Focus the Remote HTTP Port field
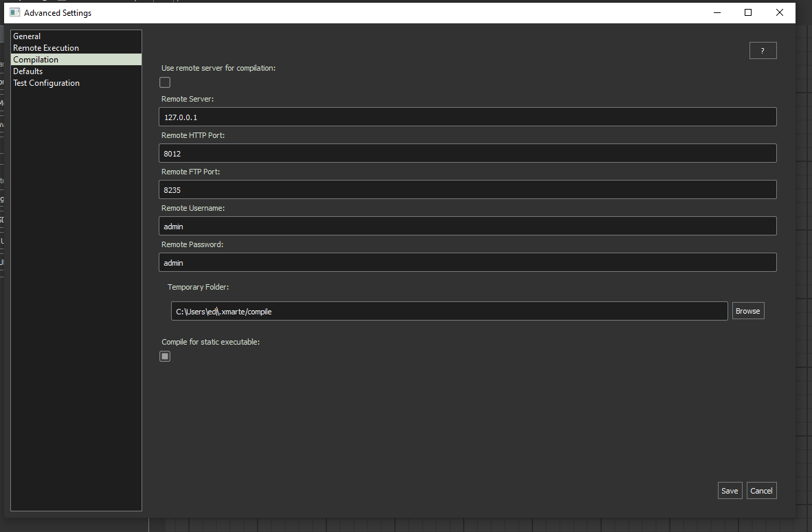Viewport: 812px width, 532px height. click(x=467, y=153)
